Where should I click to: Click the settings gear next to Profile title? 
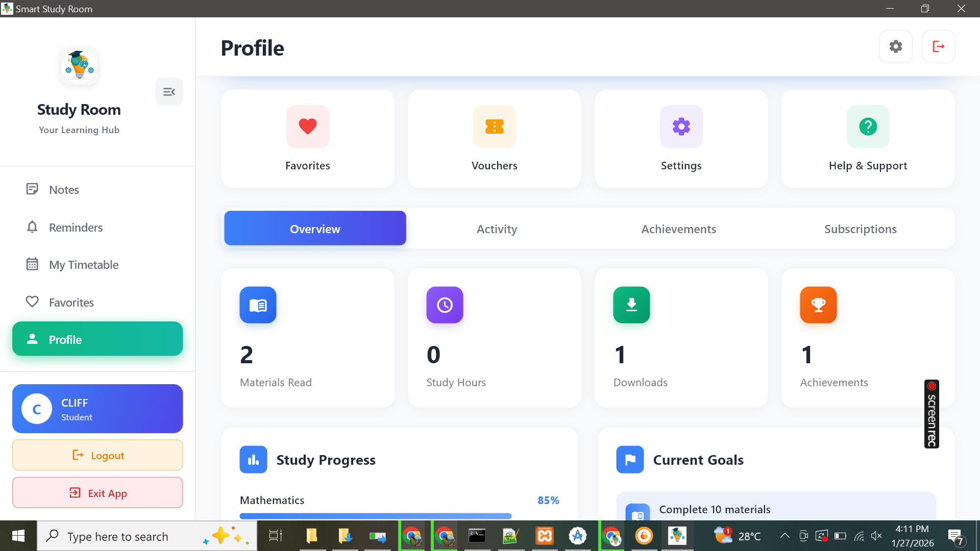[896, 46]
